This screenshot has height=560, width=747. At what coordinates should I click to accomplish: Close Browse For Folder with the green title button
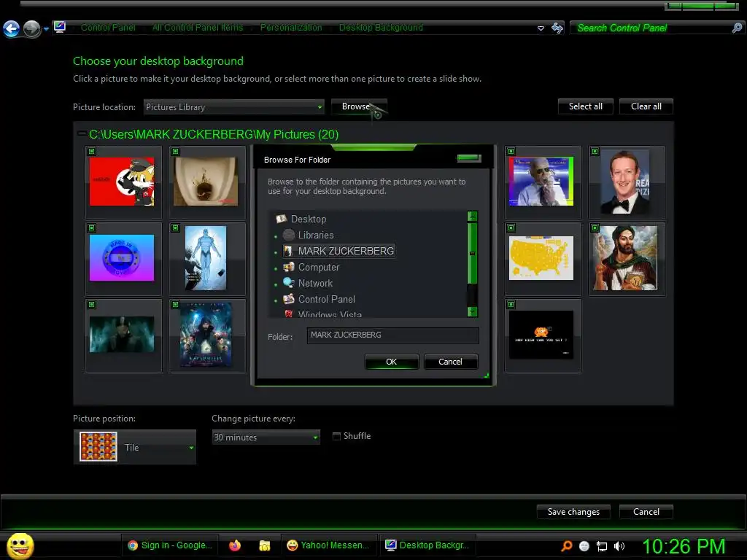click(469, 157)
